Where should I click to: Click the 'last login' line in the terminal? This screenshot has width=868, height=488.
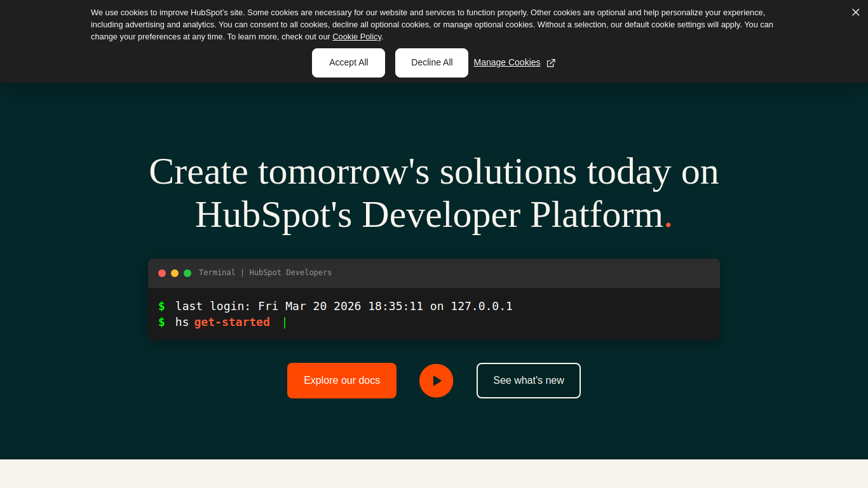coord(344,306)
